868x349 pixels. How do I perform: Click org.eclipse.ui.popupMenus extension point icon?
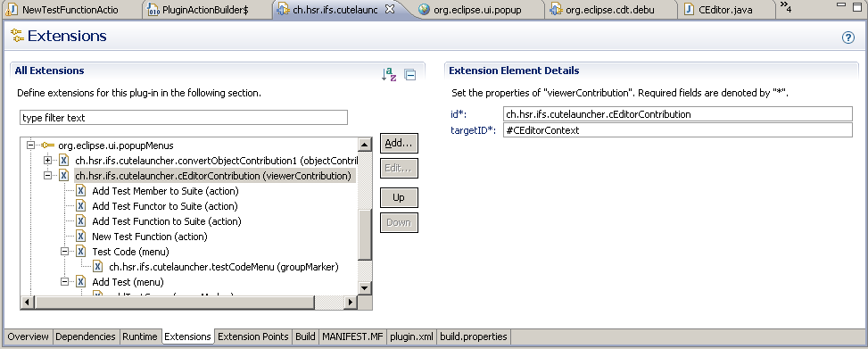47,145
